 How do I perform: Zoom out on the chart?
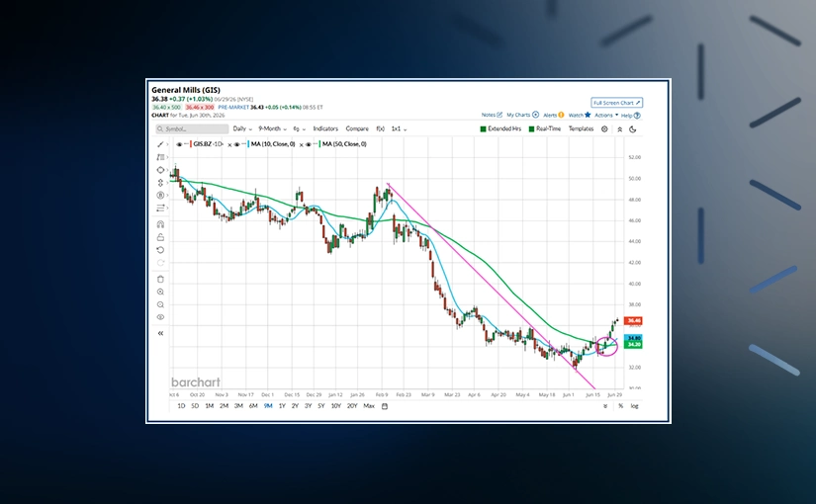point(160,304)
